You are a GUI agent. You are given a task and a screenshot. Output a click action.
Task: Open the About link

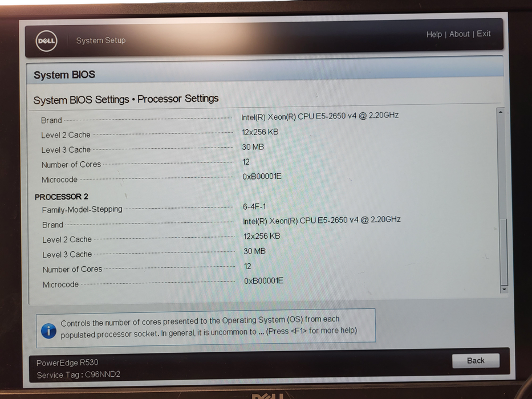point(460,34)
